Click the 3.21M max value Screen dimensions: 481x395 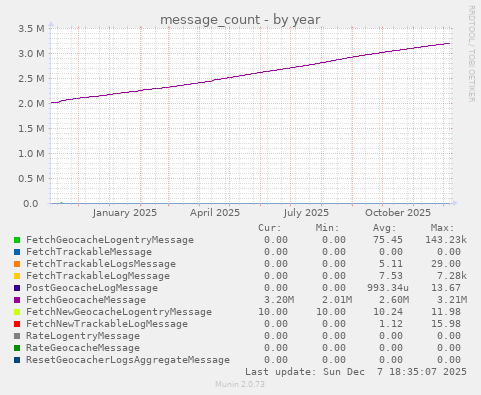click(452, 300)
